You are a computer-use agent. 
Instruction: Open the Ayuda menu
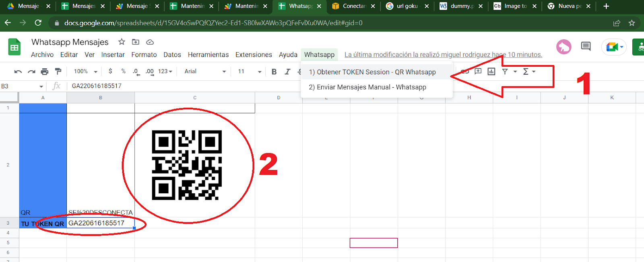pyautogui.click(x=288, y=55)
